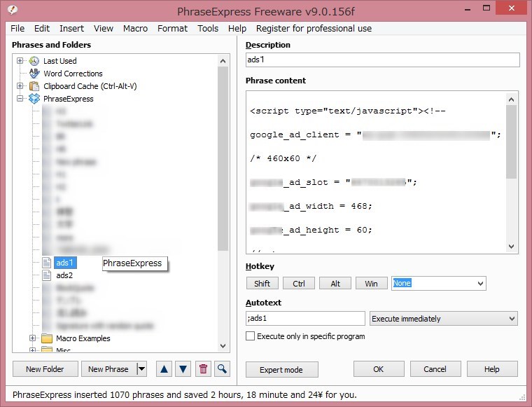Screen dimensions: 532x407
Task: Click the New Phrase button
Action: click(108, 369)
